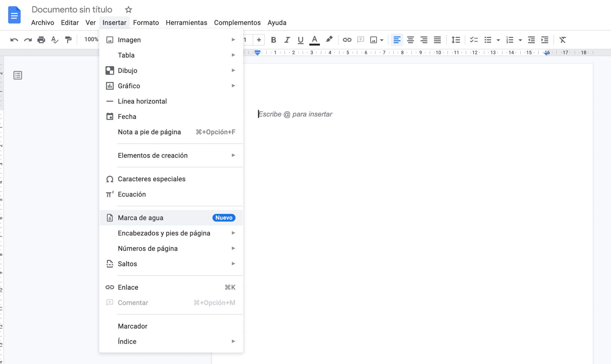Screen dimensions: 611x364
Task: Apply bold formatting
Action: coord(273,40)
